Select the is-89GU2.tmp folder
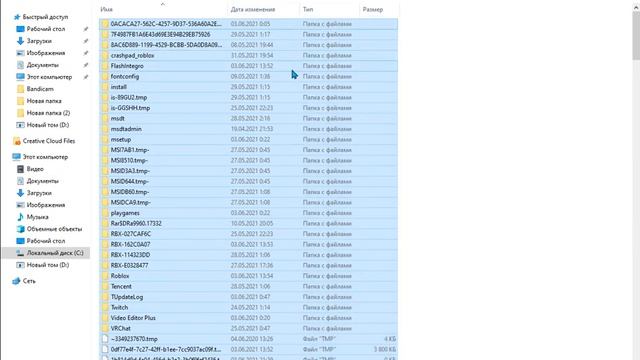The height and width of the screenshot is (360, 640). pyautogui.click(x=129, y=98)
